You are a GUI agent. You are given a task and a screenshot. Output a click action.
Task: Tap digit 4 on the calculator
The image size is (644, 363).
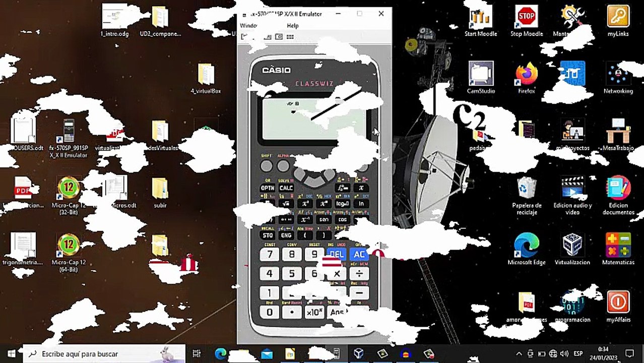click(270, 274)
